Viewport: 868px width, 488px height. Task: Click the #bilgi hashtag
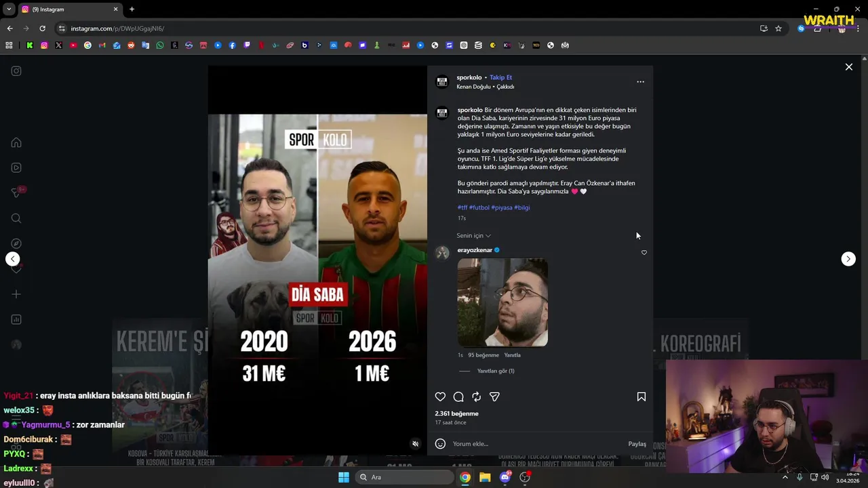(522, 207)
